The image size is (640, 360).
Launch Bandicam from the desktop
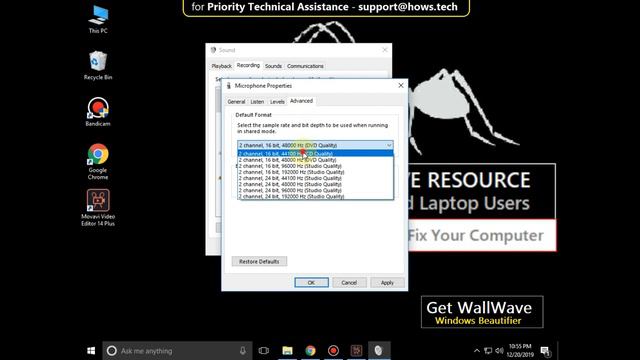coord(98,112)
